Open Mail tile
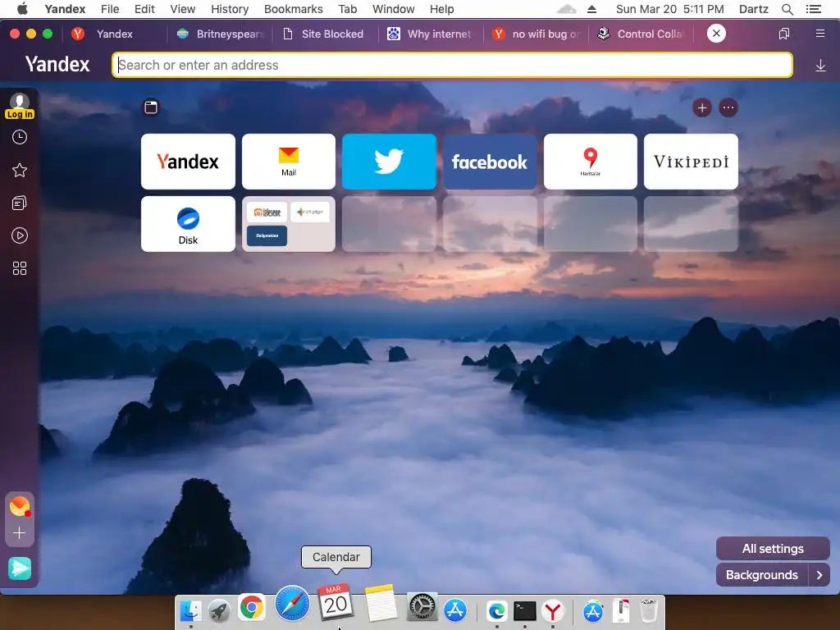The width and height of the screenshot is (840, 630). pyautogui.click(x=289, y=162)
